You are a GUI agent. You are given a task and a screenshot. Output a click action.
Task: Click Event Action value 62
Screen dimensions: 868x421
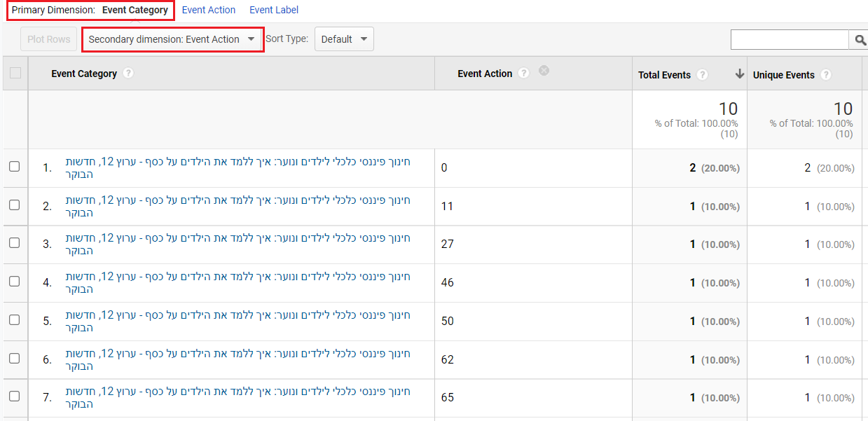(447, 360)
